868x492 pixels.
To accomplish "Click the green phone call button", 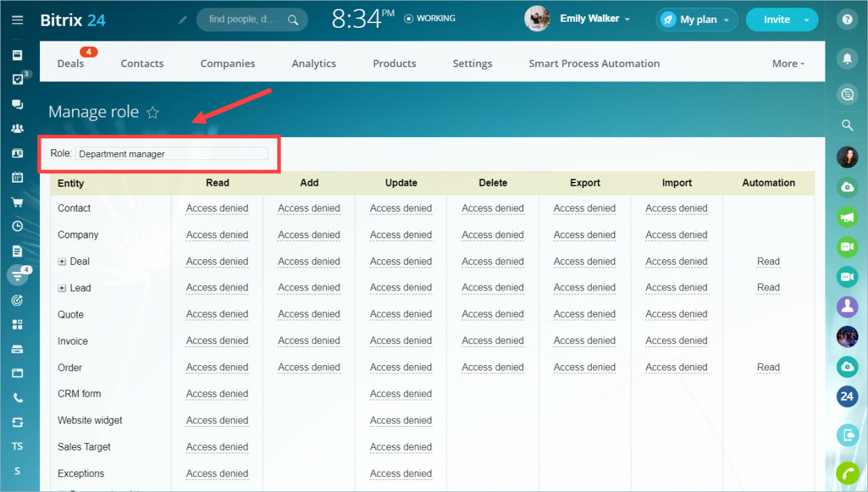I will [847, 472].
